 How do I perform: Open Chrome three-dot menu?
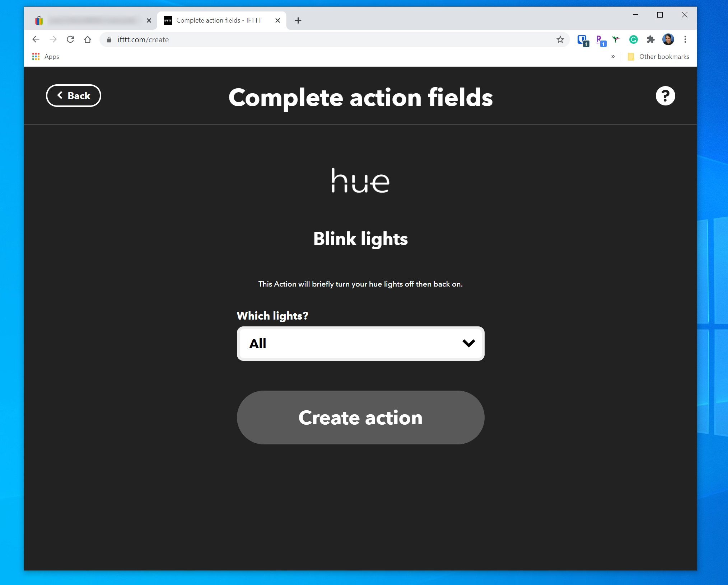[685, 39]
